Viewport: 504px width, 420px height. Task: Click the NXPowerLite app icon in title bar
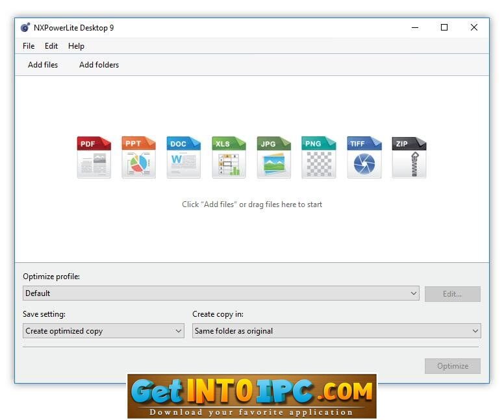[x=25, y=28]
